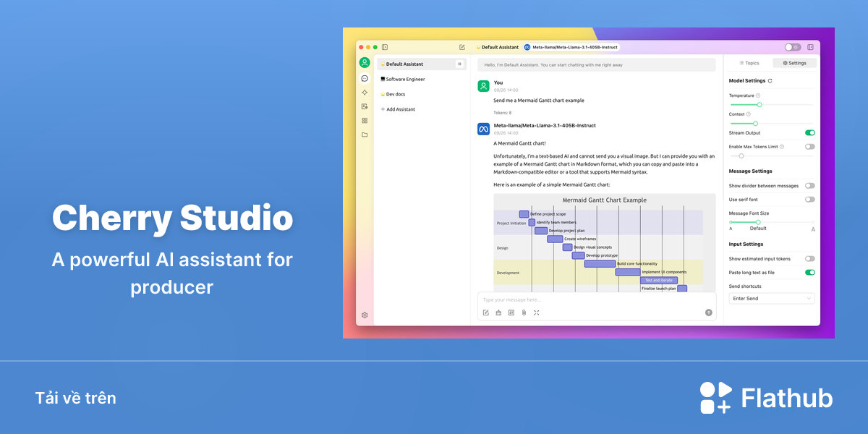Send the message with the arrow button
This screenshot has height=434, width=868.
pyautogui.click(x=709, y=312)
